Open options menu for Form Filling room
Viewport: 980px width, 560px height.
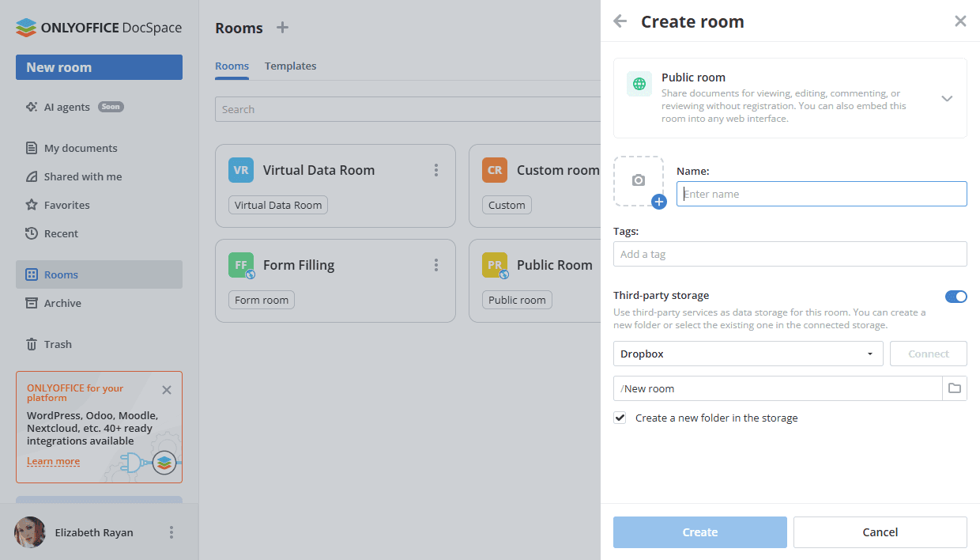[435, 264]
